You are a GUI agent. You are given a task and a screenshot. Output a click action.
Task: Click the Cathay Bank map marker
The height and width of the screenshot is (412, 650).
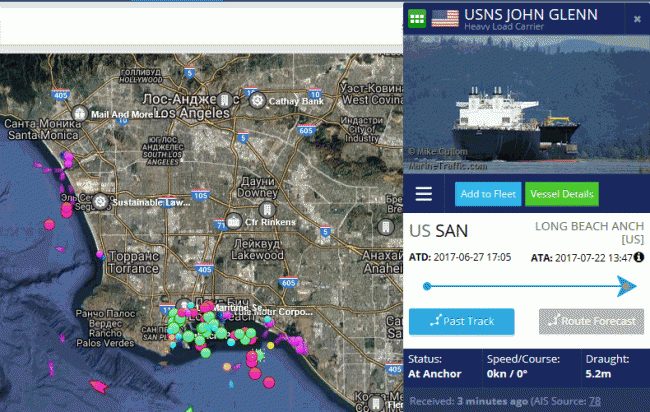pyautogui.click(x=257, y=101)
